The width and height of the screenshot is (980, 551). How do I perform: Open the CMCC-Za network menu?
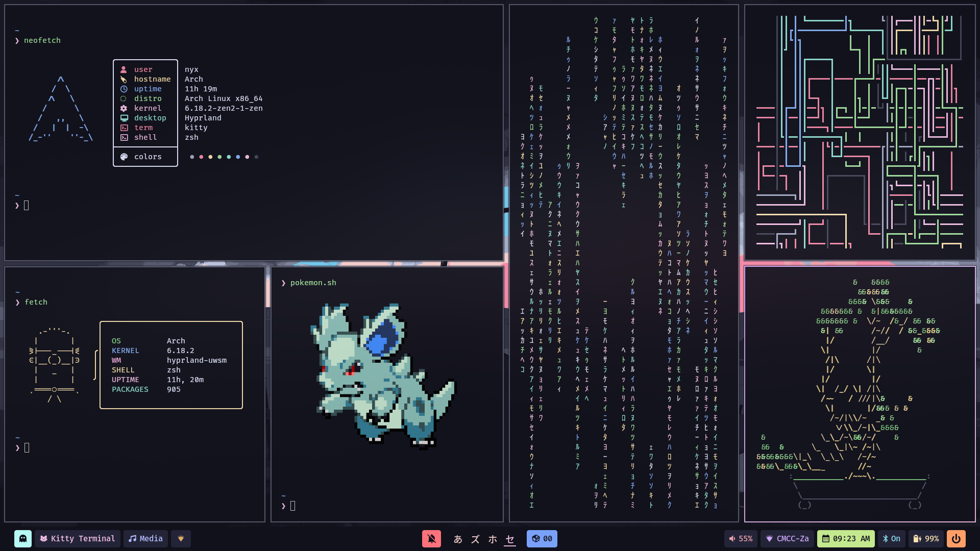point(788,539)
